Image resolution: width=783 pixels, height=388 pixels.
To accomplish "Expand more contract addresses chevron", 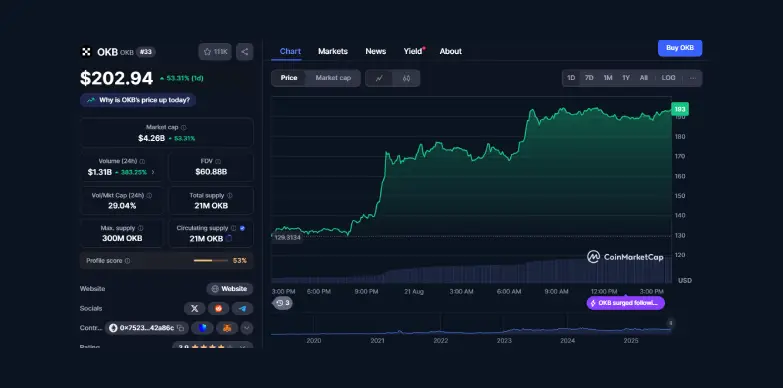I will click(247, 328).
